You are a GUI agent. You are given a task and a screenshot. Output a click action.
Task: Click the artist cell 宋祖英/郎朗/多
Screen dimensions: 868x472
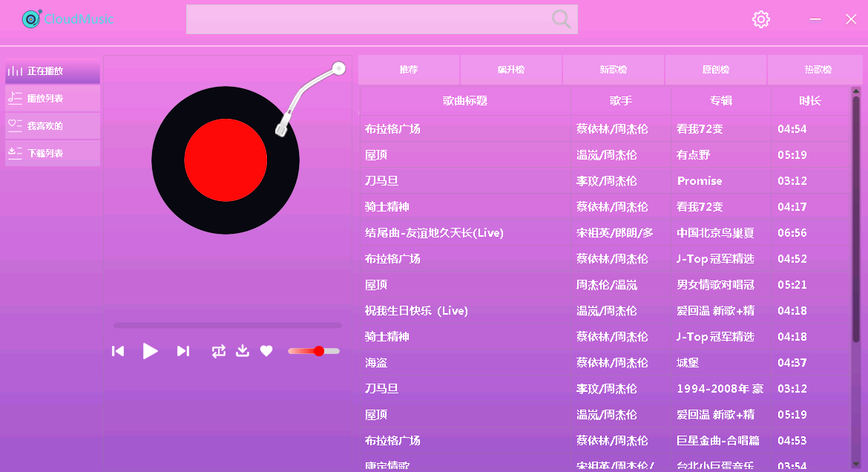point(620,233)
